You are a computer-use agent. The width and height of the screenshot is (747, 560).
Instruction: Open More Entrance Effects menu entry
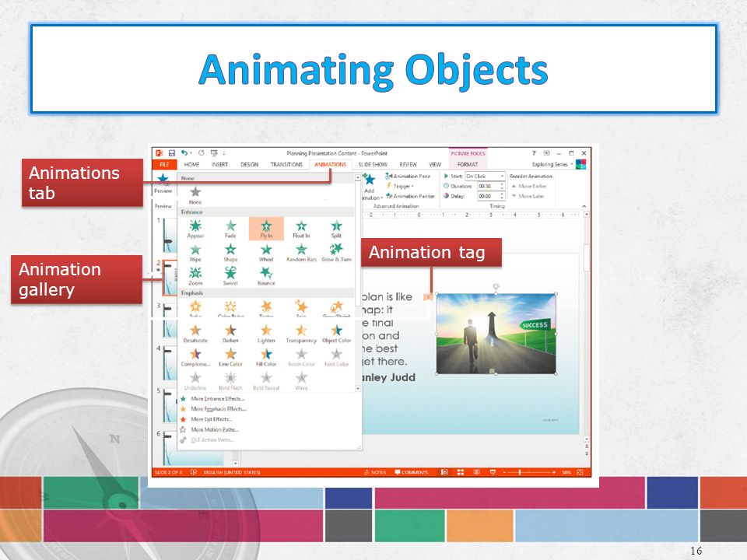pyautogui.click(x=213, y=398)
